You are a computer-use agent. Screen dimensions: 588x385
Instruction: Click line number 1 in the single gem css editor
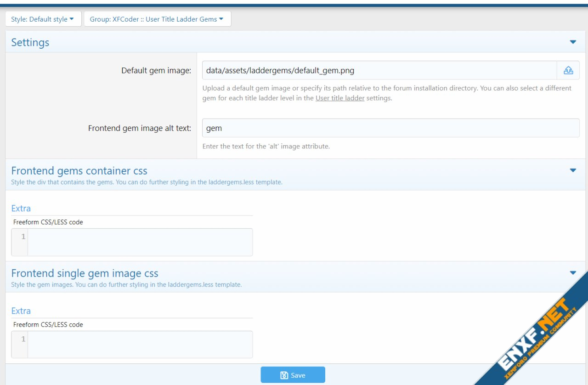click(x=23, y=339)
